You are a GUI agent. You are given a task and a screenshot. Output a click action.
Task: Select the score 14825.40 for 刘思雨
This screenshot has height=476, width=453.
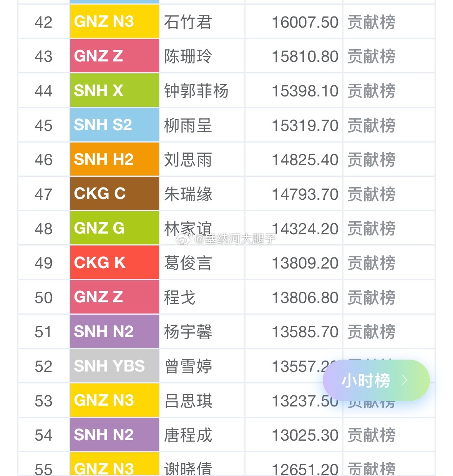[305, 160]
